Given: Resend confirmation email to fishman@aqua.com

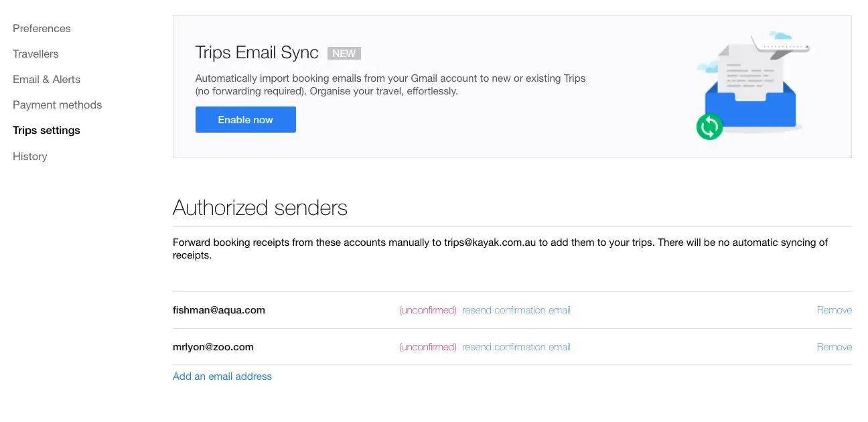Looking at the screenshot, I should coord(516,310).
